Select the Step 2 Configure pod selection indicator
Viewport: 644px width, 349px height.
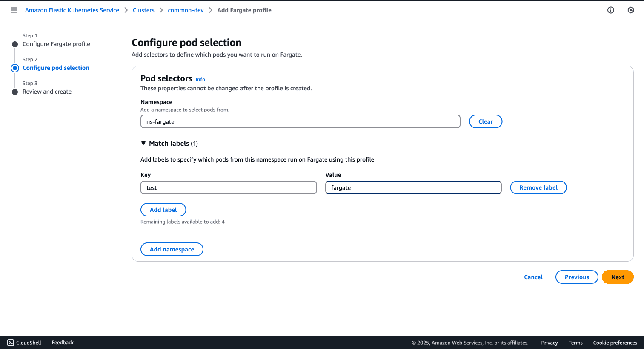point(15,68)
